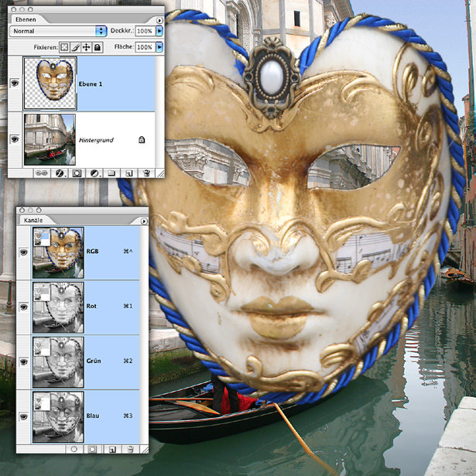Screen dimensions: 476x476
Task: Create a new channel in Kanäle panel
Action: pos(112,448)
